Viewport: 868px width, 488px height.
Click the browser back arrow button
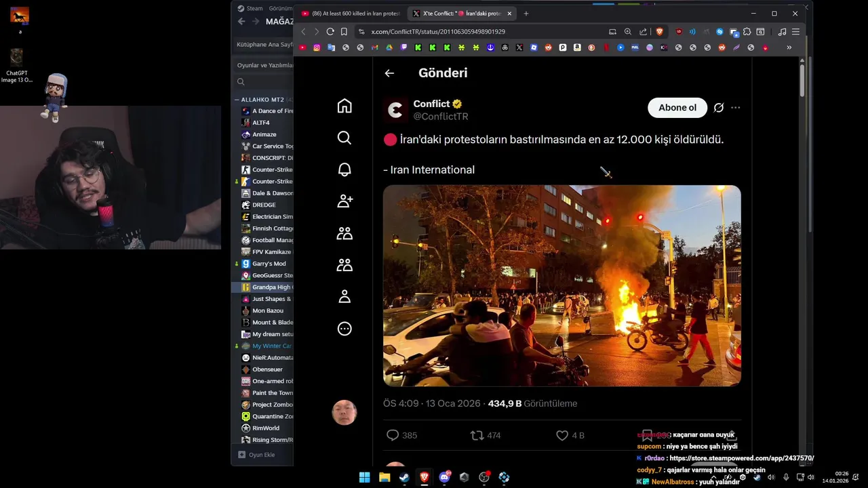(303, 31)
